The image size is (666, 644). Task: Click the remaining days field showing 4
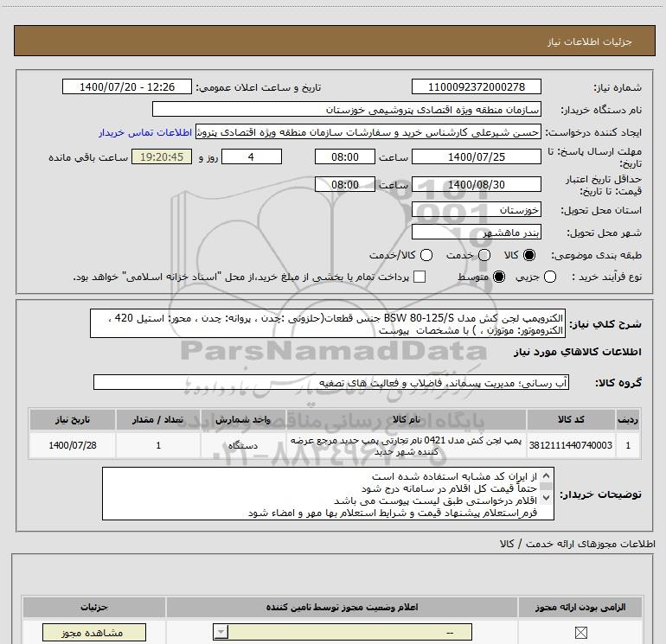252,157
